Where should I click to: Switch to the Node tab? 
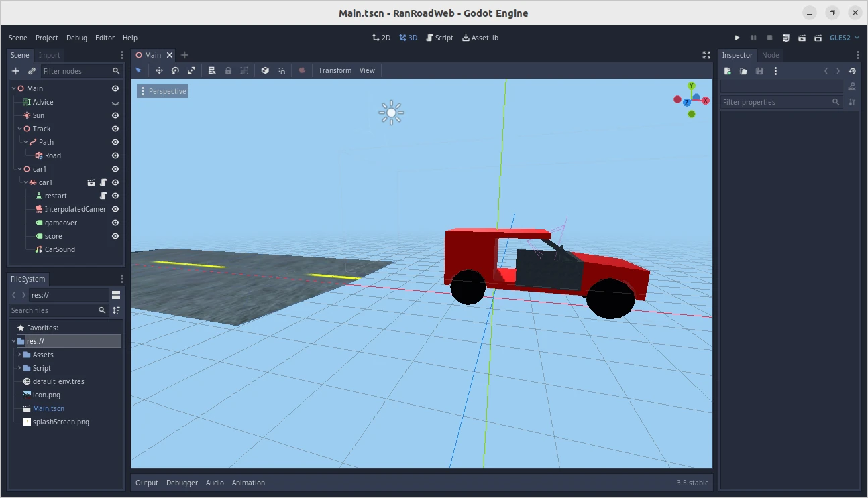tap(770, 55)
